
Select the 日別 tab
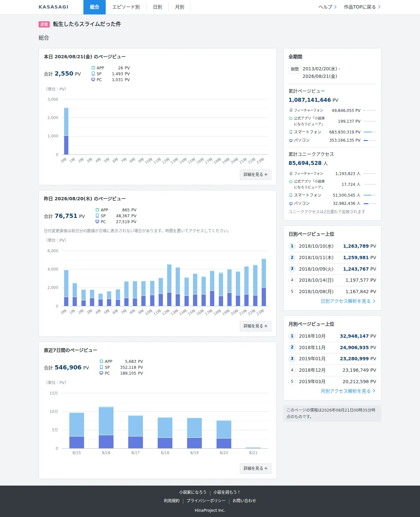click(157, 7)
